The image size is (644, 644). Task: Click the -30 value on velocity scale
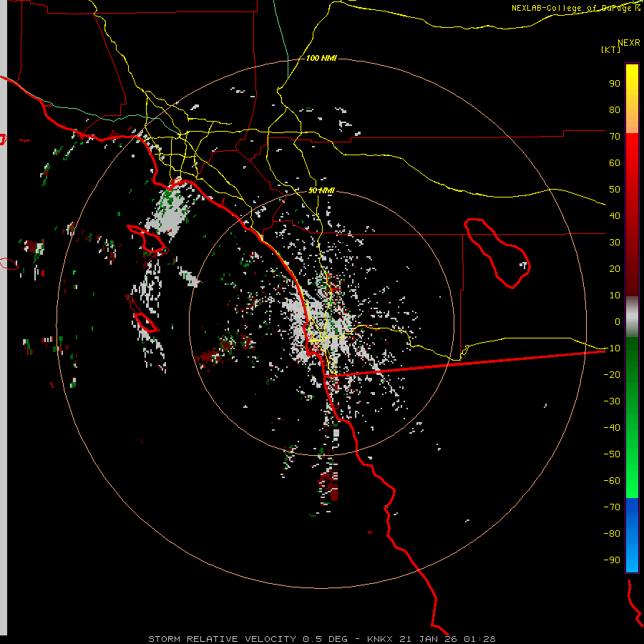[612, 401]
